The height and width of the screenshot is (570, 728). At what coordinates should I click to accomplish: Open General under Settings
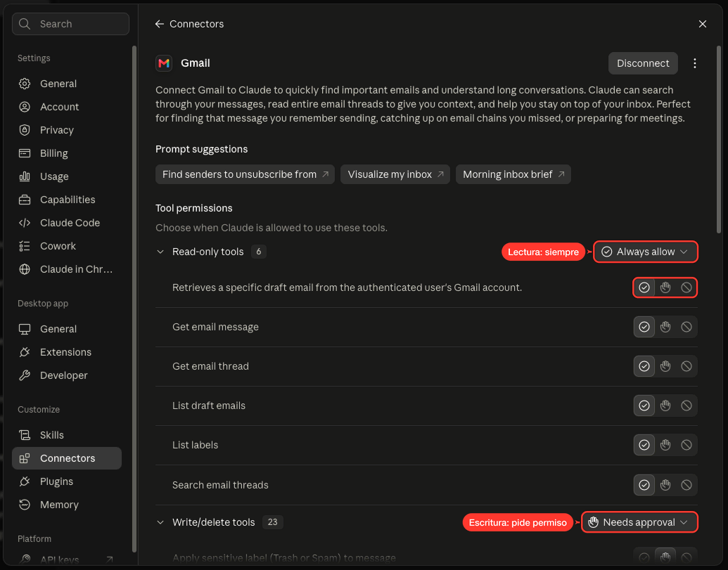tap(67, 84)
